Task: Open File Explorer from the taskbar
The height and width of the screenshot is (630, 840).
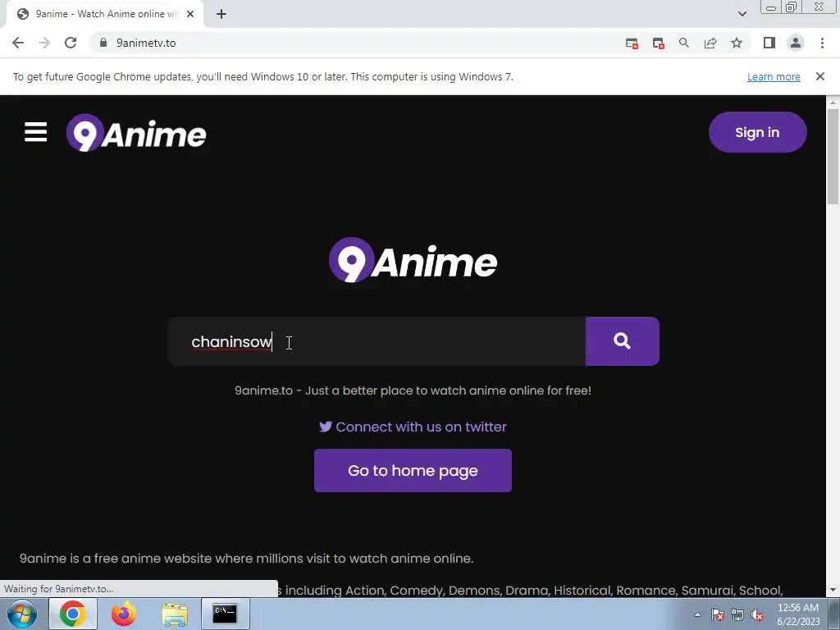Action: pyautogui.click(x=175, y=614)
